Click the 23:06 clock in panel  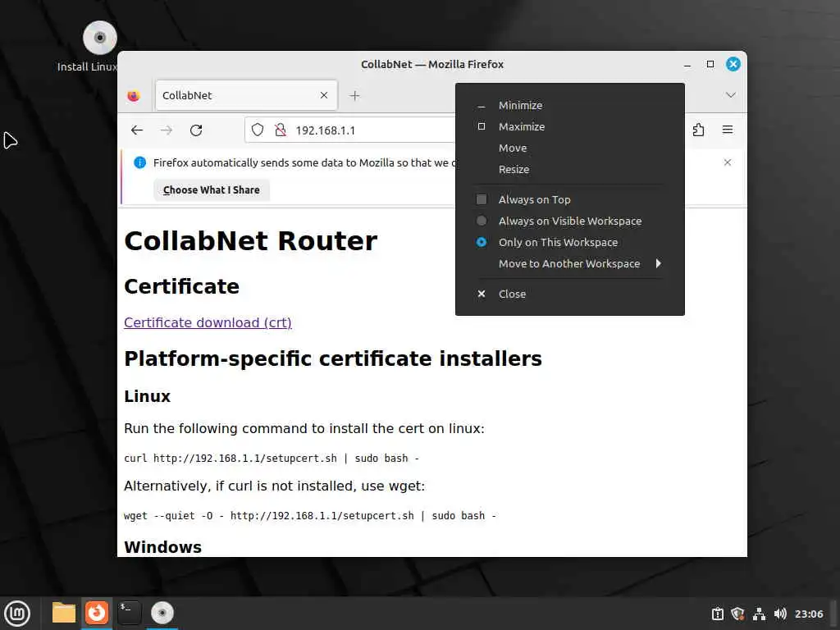pyautogui.click(x=808, y=614)
